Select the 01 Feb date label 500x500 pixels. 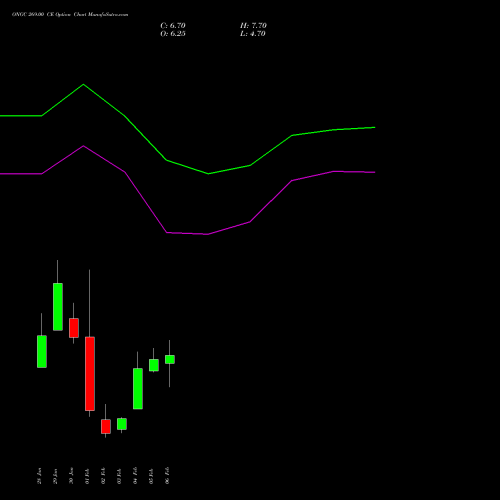(87, 476)
